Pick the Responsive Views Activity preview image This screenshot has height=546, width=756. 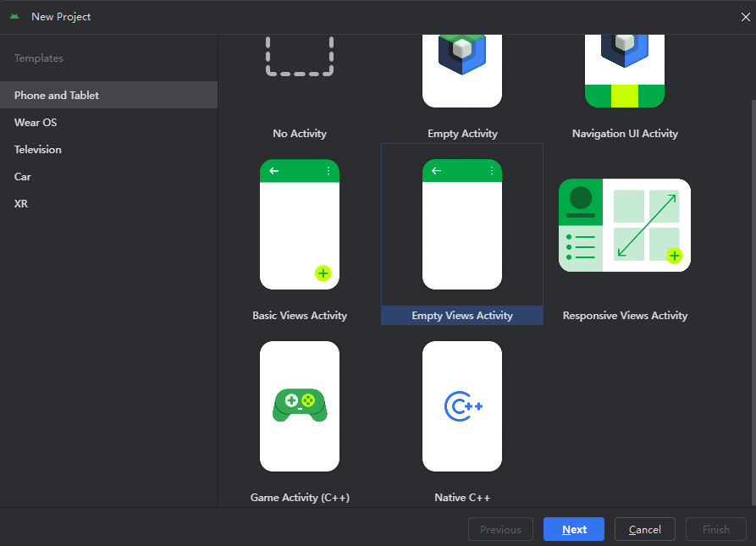pos(625,225)
